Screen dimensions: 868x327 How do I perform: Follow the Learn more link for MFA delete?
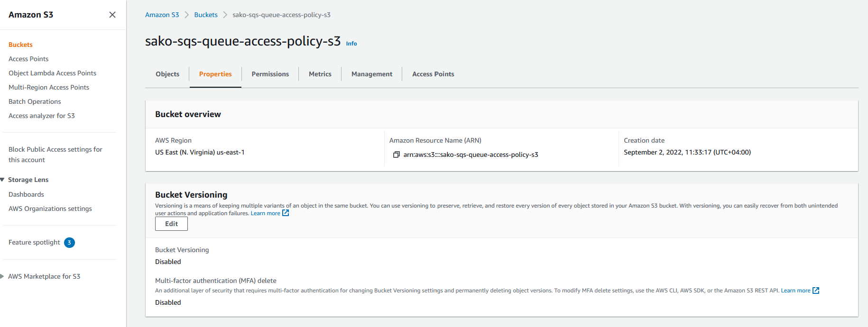[x=795, y=291]
